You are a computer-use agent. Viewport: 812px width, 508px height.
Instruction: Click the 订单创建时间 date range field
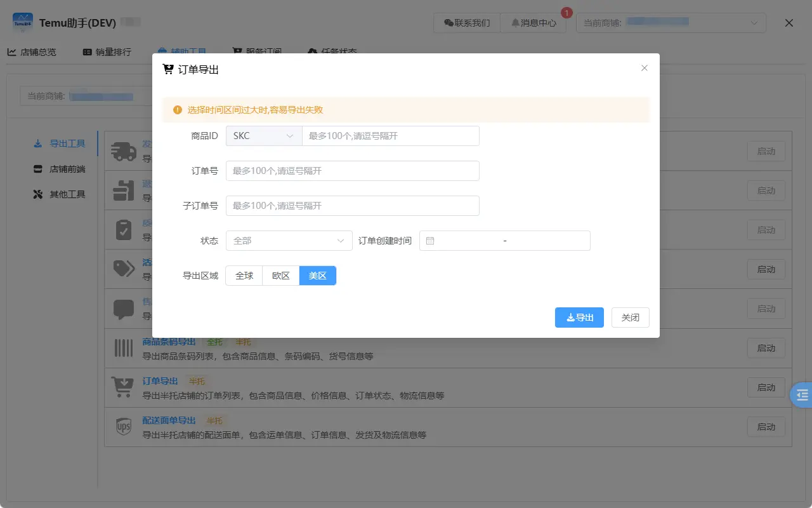pyautogui.click(x=505, y=241)
